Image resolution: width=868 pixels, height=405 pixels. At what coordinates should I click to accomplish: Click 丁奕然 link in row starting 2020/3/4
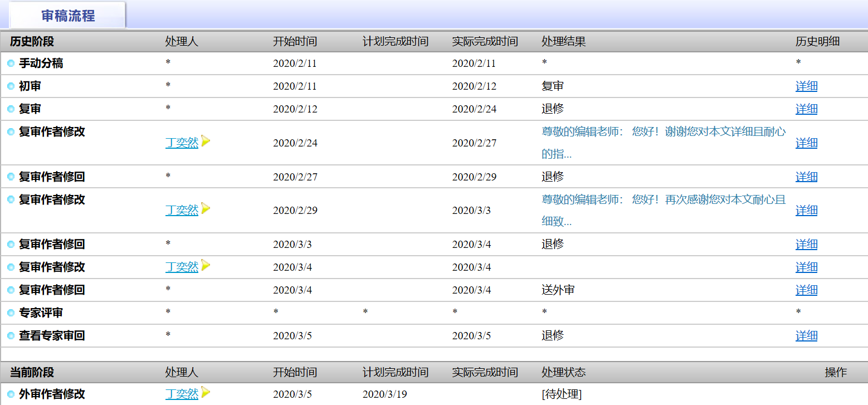click(182, 267)
